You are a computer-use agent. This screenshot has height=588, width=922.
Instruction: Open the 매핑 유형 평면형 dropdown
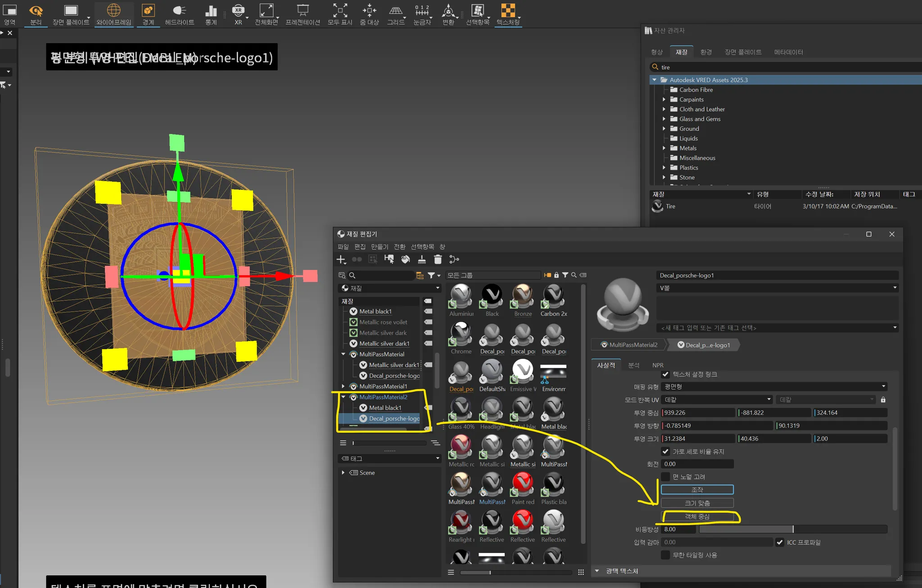[x=774, y=386]
